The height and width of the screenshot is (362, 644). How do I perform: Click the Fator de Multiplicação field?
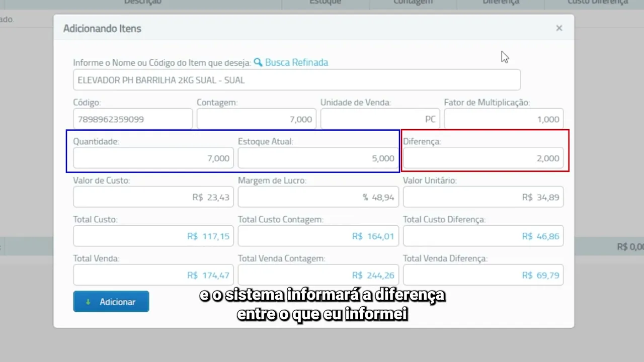click(x=504, y=119)
